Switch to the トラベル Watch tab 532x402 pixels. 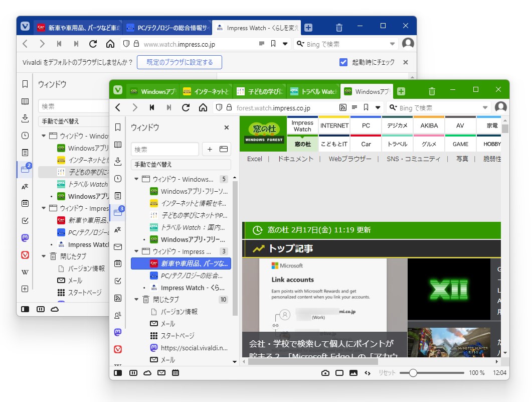pos(313,91)
